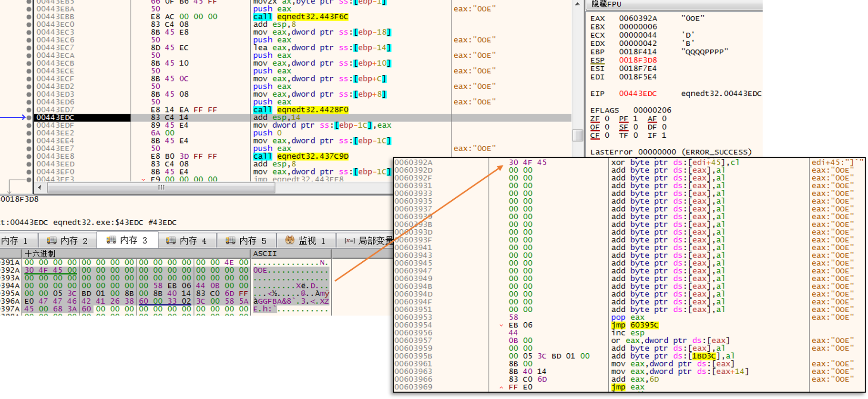Select the inc esp line at 00603956
Screen dimensions: 868x399
[627, 333]
